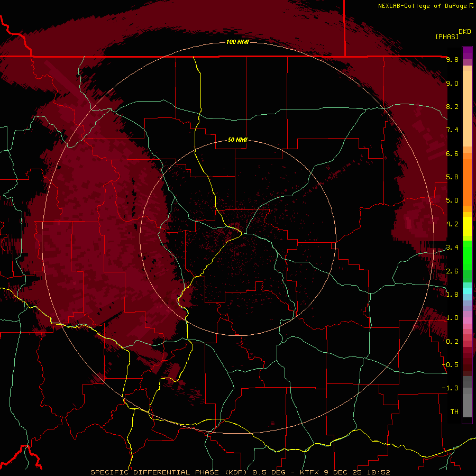Pick the bright green segment of color bar
The image size is (476, 476).
coord(467,255)
